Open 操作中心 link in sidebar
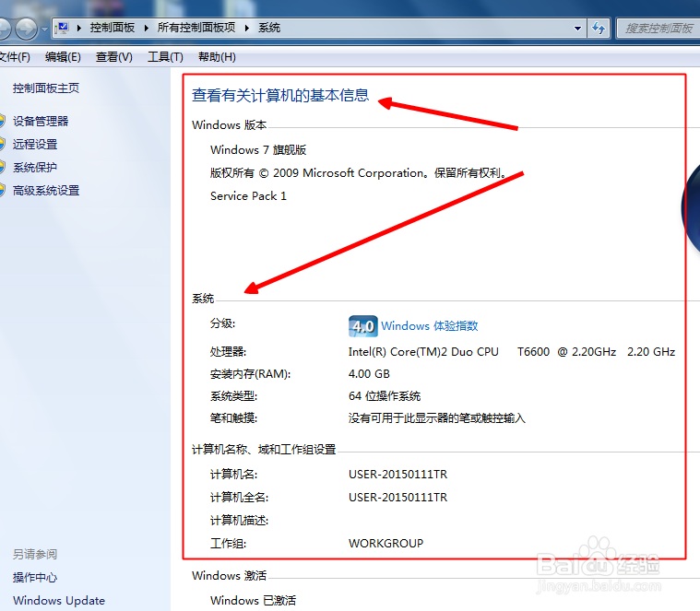 (x=35, y=578)
